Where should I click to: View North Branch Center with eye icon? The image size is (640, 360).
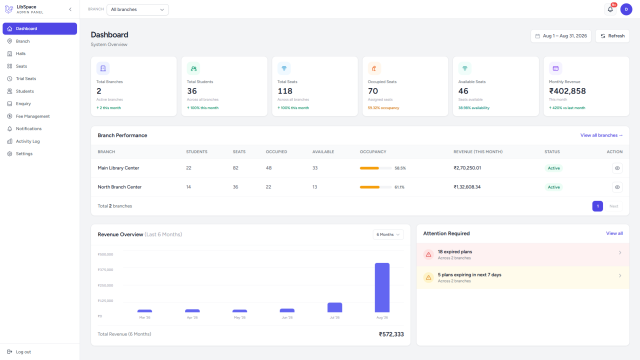(x=617, y=187)
